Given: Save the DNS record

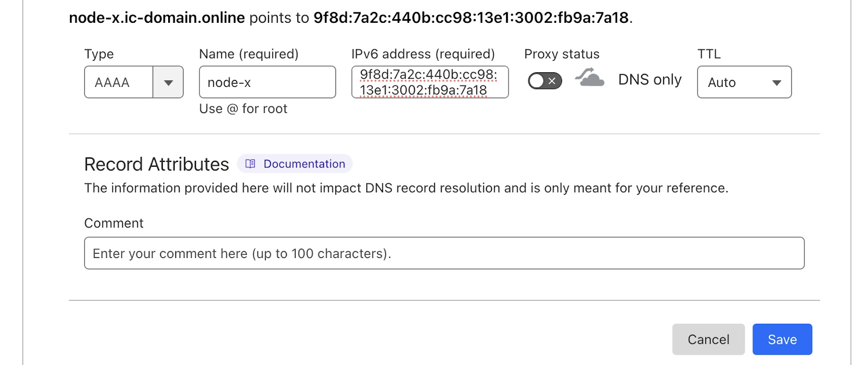Looking at the screenshot, I should pyautogui.click(x=782, y=339).
